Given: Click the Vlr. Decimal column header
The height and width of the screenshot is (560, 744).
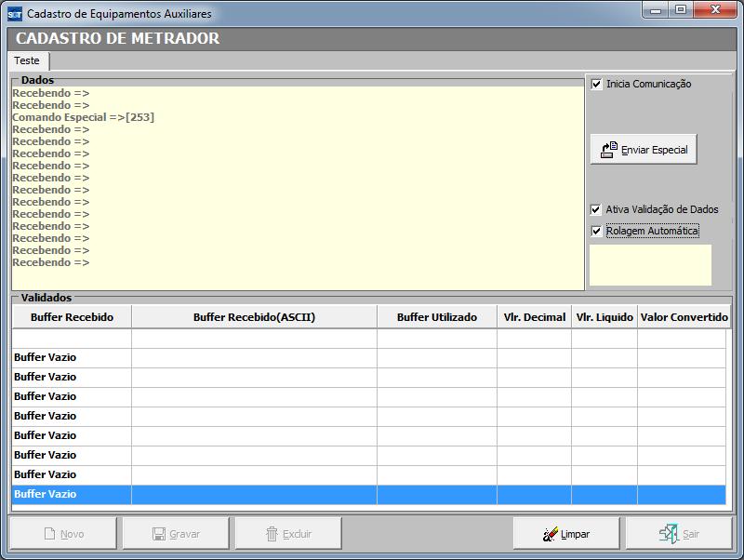Looking at the screenshot, I should pos(534,317).
